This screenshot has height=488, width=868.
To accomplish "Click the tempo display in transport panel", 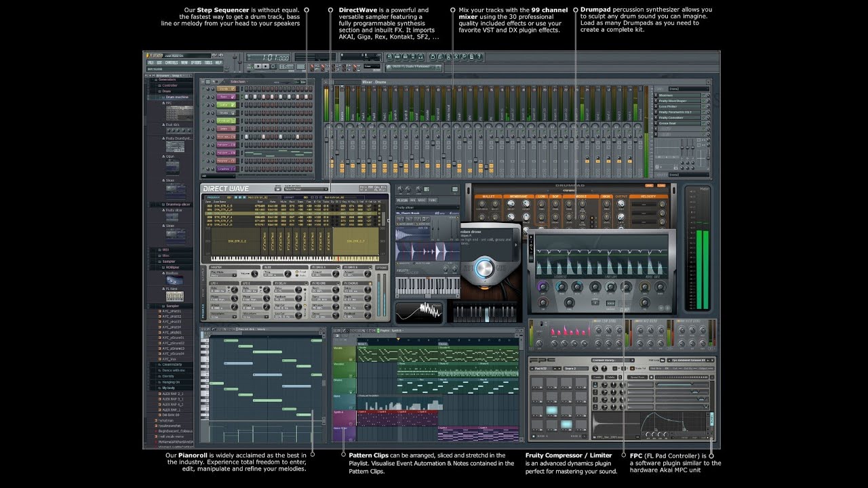I will (x=286, y=66).
